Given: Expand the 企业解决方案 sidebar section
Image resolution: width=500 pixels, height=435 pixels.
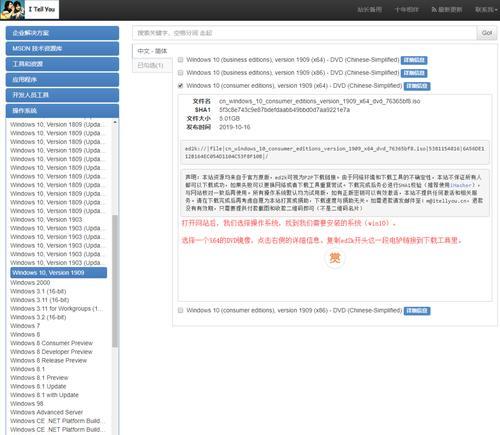Looking at the screenshot, I should (x=62, y=33).
